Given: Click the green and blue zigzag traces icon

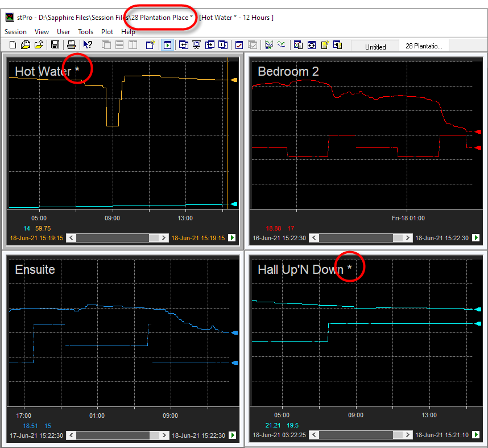Looking at the screenshot, I should (x=282, y=44).
